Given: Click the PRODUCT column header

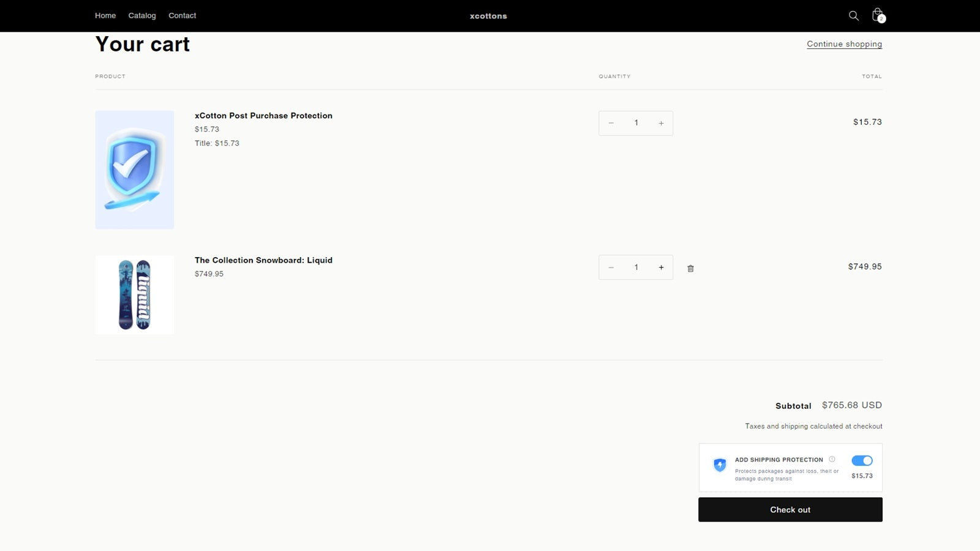Looking at the screenshot, I should pos(110,77).
